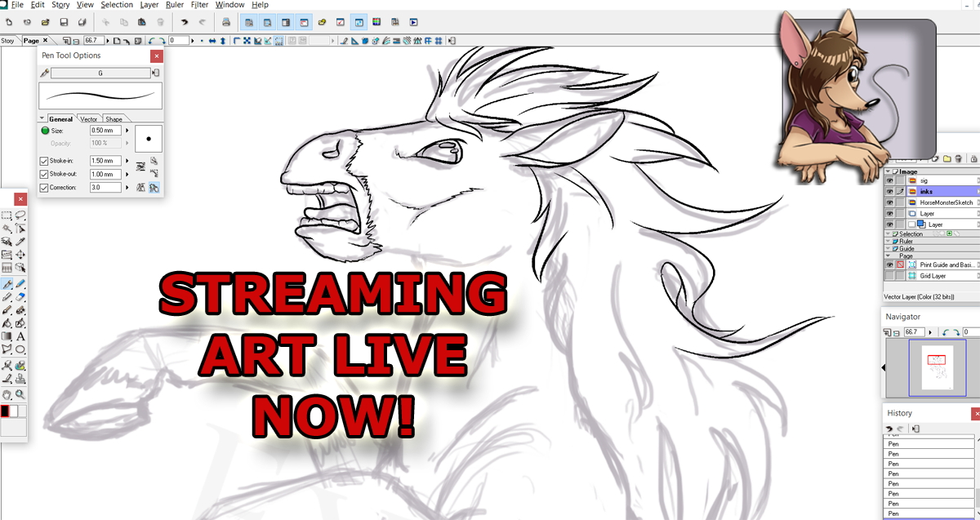Show the Grid Layer
The width and height of the screenshot is (980, 520).
pos(889,275)
